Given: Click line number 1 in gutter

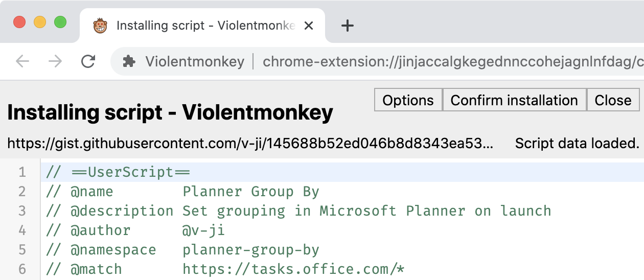Looking at the screenshot, I should [x=22, y=172].
